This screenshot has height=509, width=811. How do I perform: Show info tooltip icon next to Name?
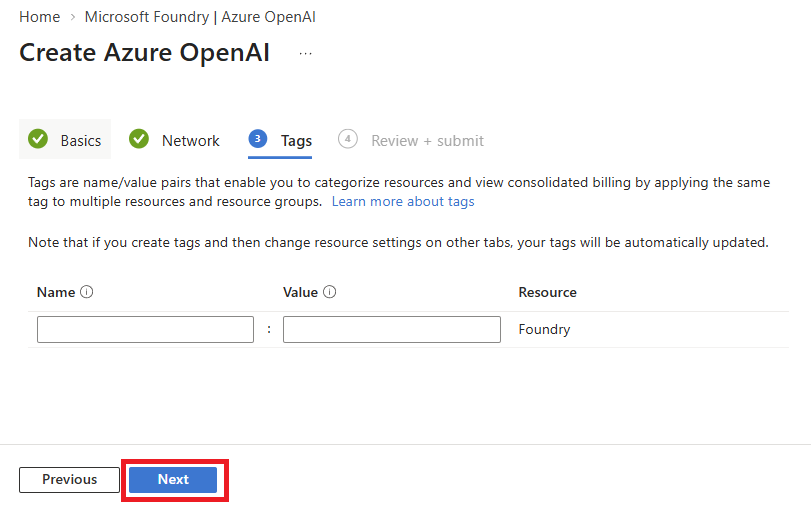click(87, 292)
